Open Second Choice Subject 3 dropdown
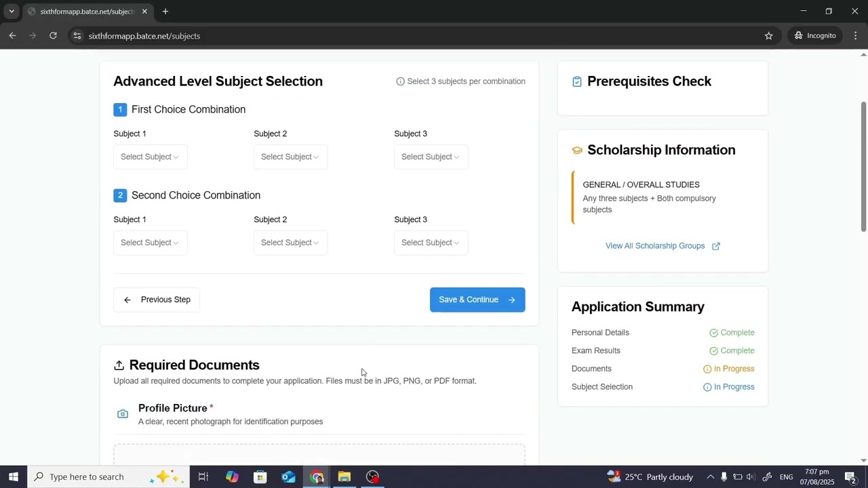 click(431, 243)
